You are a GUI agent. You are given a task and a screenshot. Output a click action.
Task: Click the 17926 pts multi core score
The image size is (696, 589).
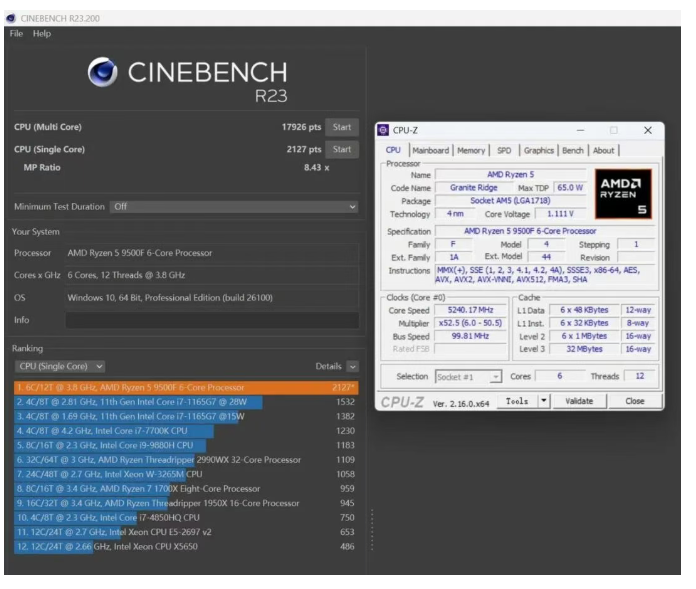[x=301, y=127]
